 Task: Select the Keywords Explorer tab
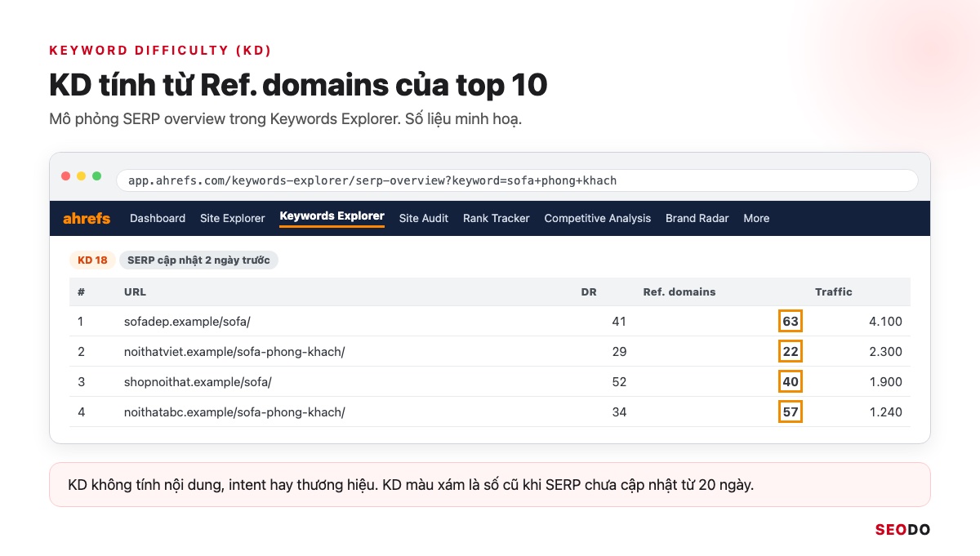tap(332, 216)
